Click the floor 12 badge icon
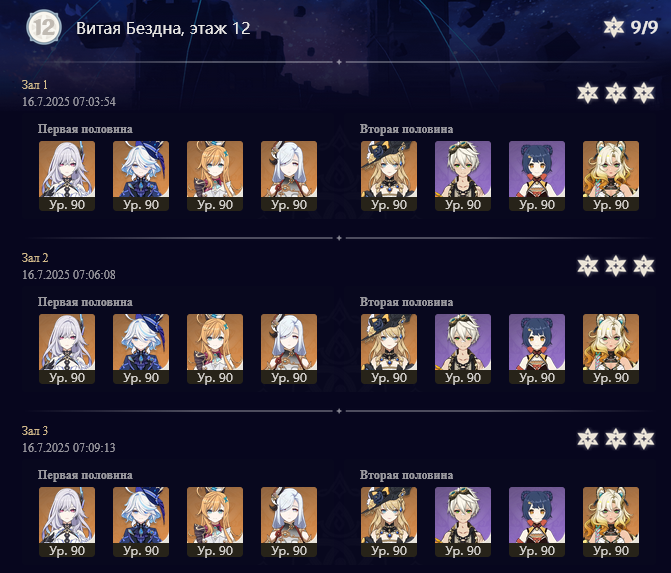The width and height of the screenshot is (671, 573). [x=44, y=27]
